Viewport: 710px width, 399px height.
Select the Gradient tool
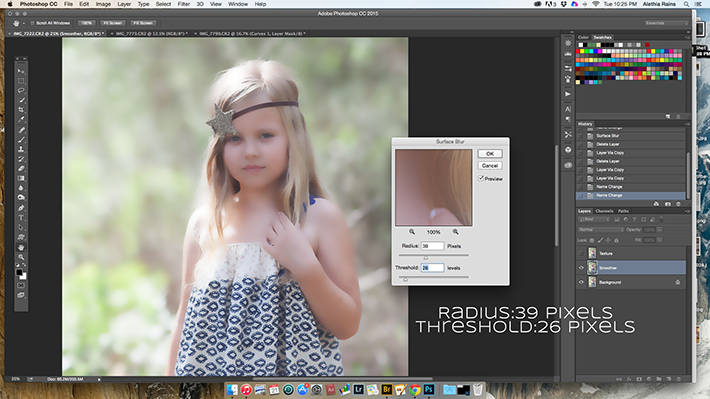point(21,178)
